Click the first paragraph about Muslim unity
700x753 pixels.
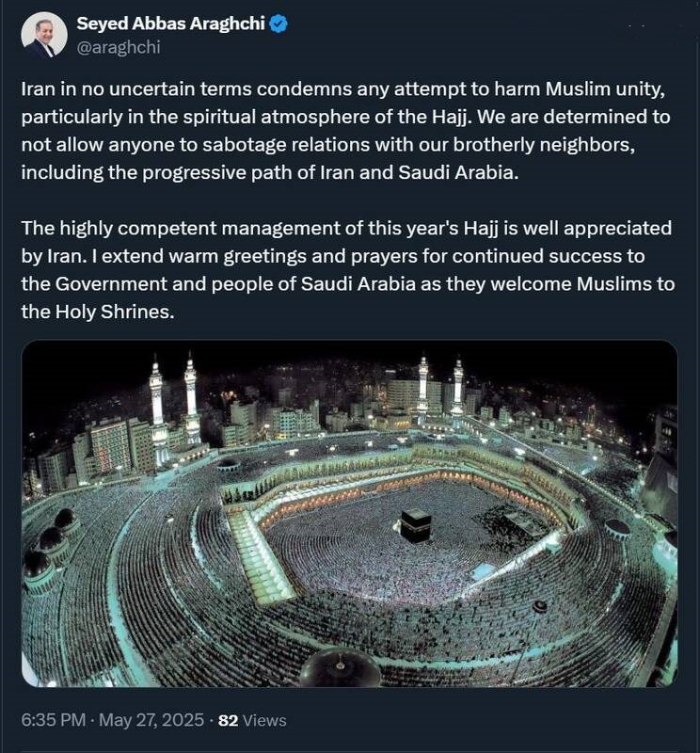click(345, 131)
